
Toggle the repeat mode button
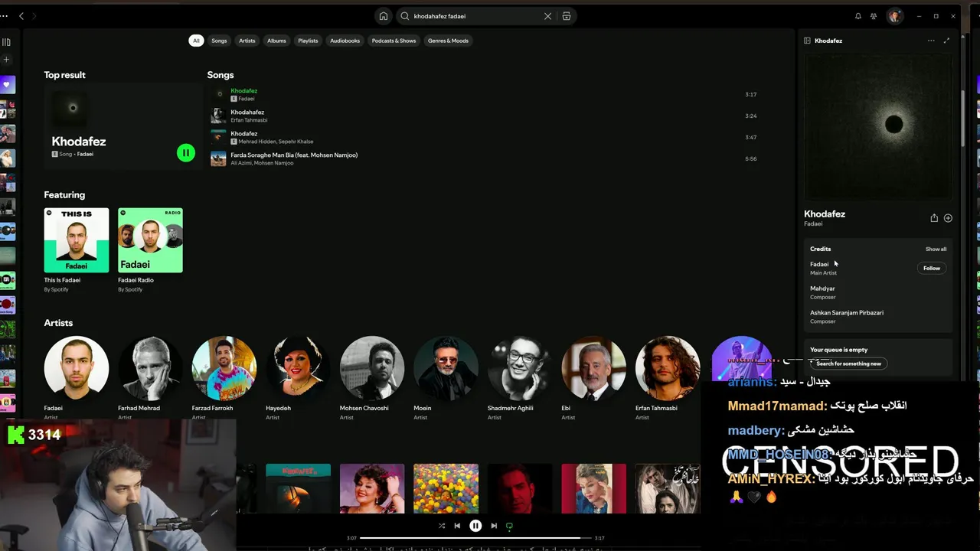pyautogui.click(x=509, y=526)
